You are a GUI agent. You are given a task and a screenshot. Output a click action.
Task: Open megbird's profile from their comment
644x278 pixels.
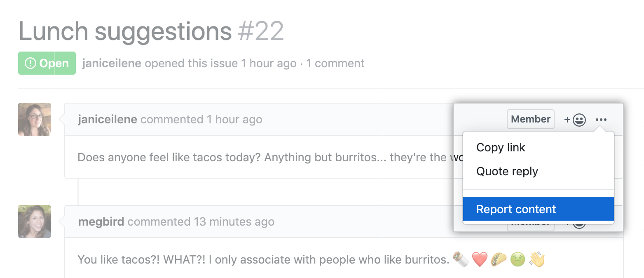(x=101, y=221)
